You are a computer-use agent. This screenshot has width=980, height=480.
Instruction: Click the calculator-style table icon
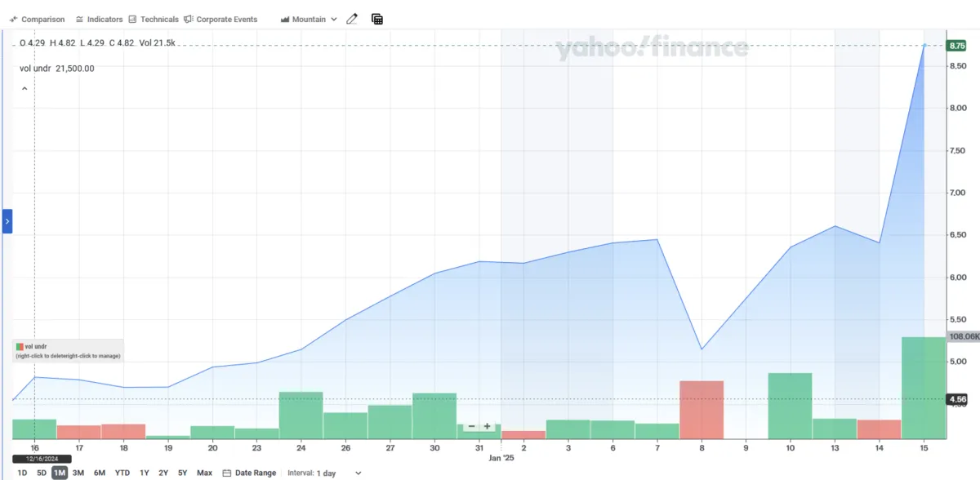point(376,19)
